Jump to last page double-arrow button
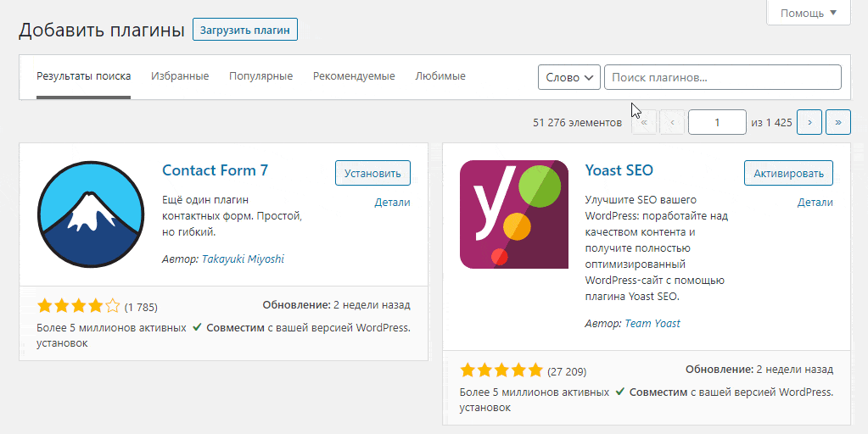Image resolution: width=868 pixels, height=434 pixels. (838, 122)
